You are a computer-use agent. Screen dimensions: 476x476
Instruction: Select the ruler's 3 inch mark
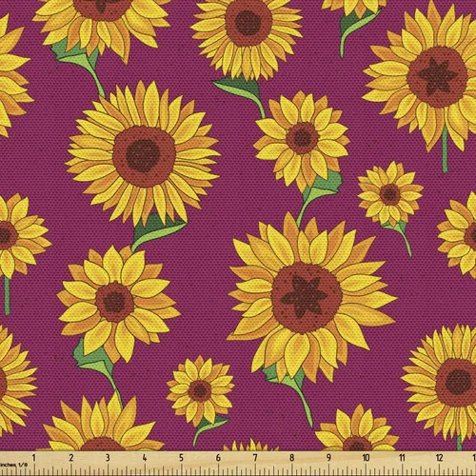click(108, 458)
